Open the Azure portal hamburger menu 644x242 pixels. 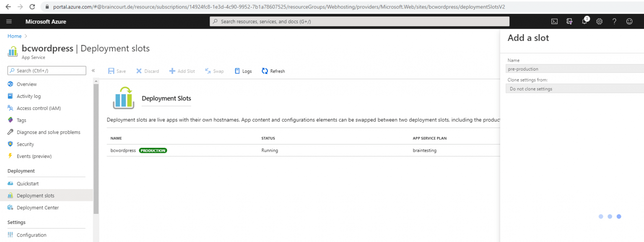(9, 21)
